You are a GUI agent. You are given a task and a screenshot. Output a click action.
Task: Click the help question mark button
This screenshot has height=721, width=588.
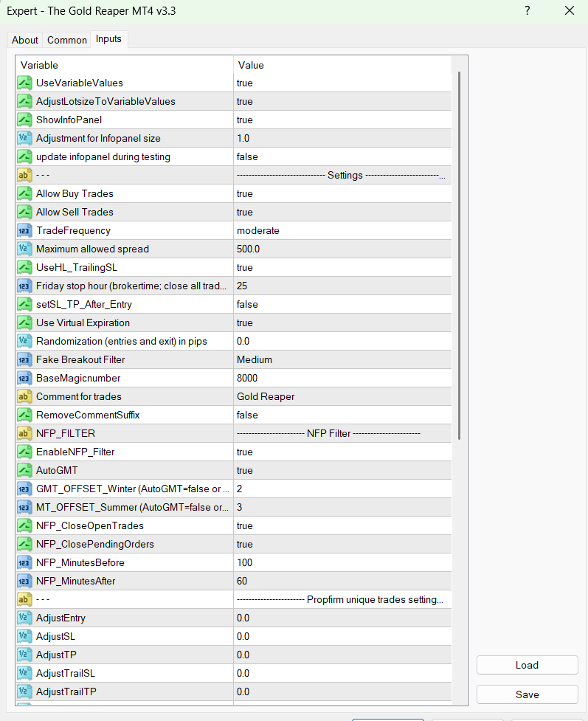528,10
